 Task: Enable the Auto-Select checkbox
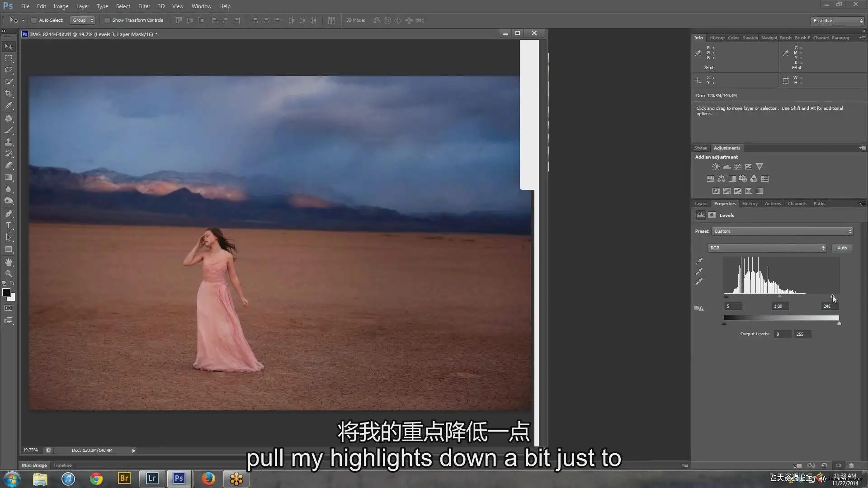(34, 20)
